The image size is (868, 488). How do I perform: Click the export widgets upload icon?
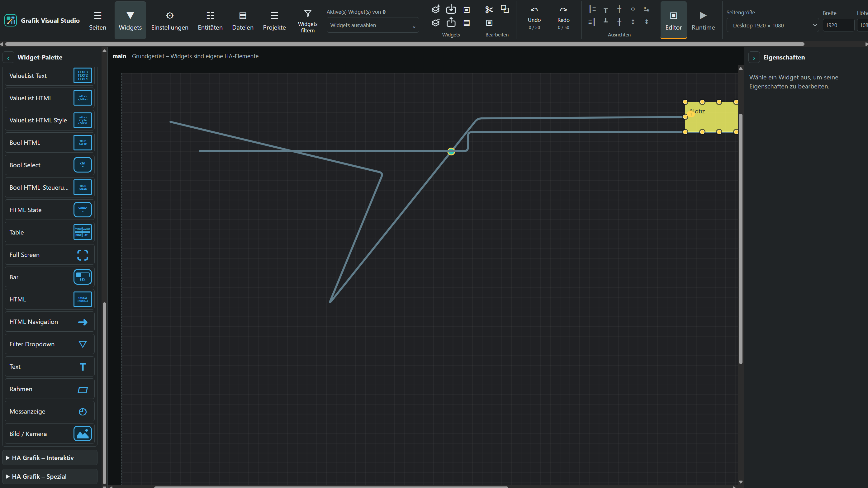click(451, 23)
